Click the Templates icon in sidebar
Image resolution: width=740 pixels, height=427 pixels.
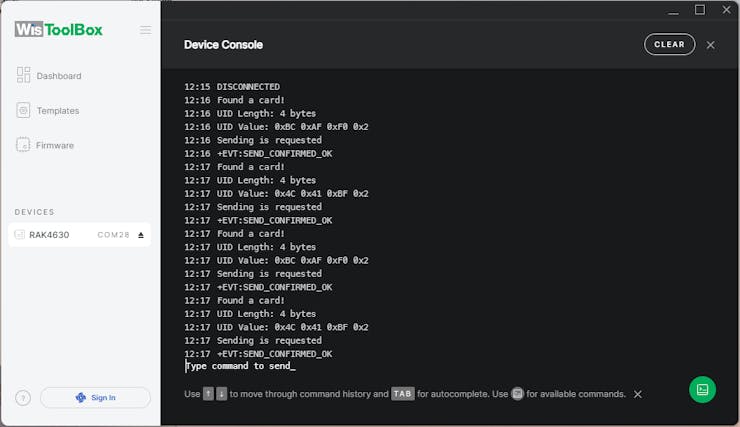(23, 110)
